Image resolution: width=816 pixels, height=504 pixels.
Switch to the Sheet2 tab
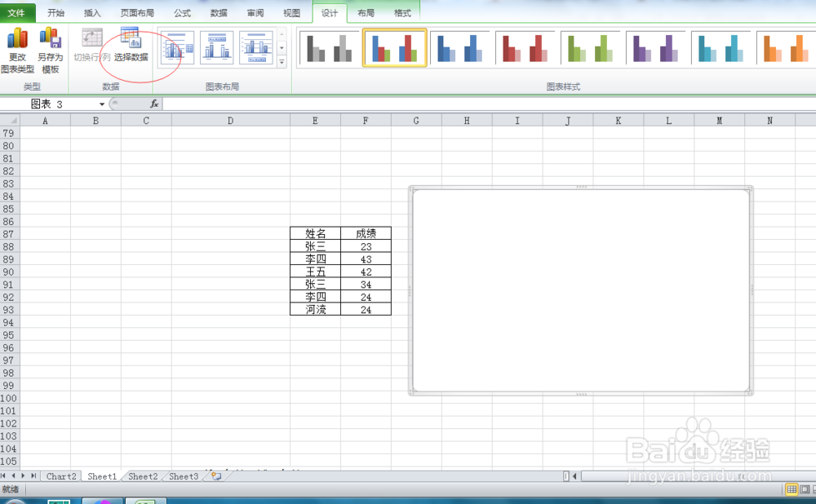(143, 476)
